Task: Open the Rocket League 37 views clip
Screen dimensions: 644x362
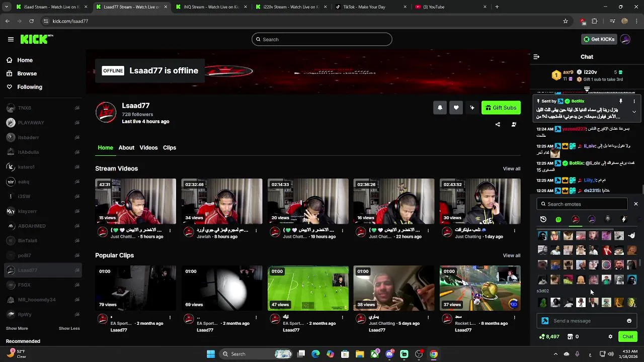Action: tap(480, 288)
